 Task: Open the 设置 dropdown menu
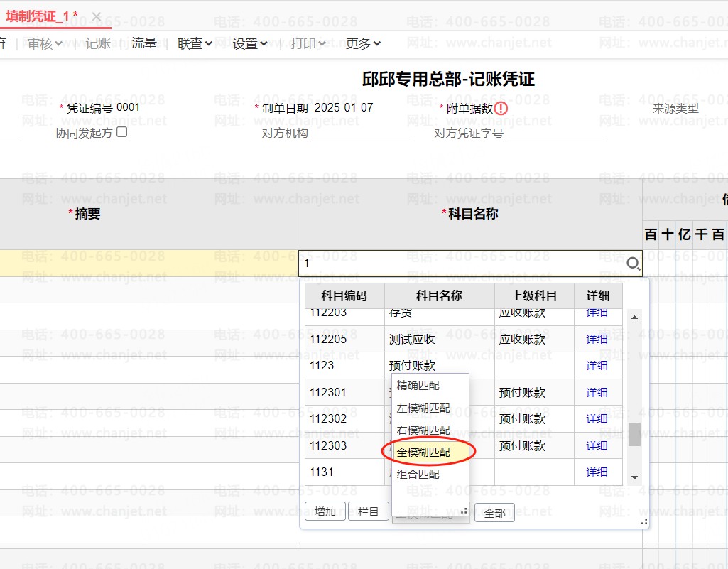250,43
